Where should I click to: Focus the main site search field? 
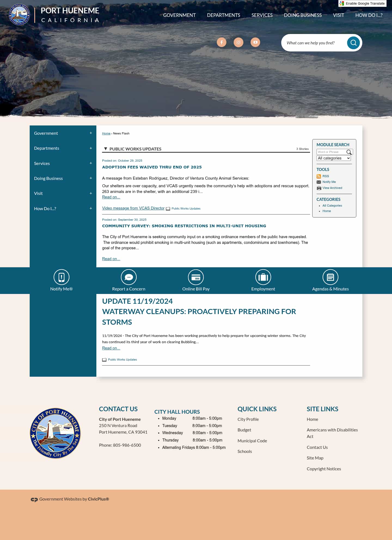tap(314, 43)
